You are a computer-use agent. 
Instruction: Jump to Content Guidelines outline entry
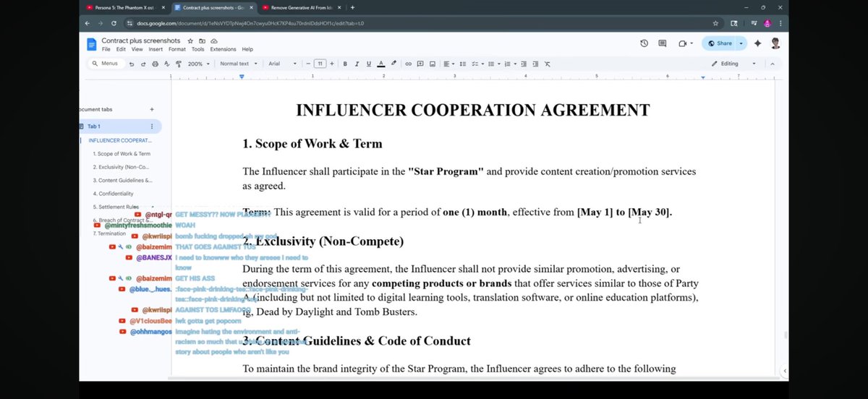pyautogui.click(x=122, y=180)
